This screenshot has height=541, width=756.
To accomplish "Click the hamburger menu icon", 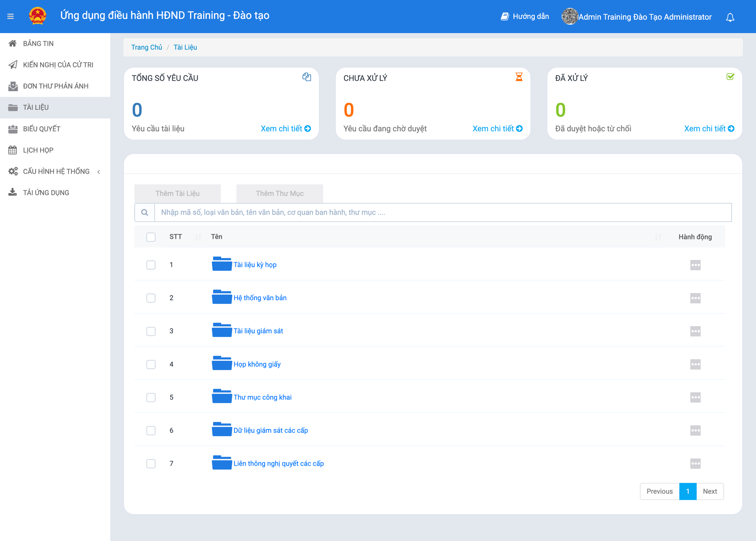I will 11,17.
